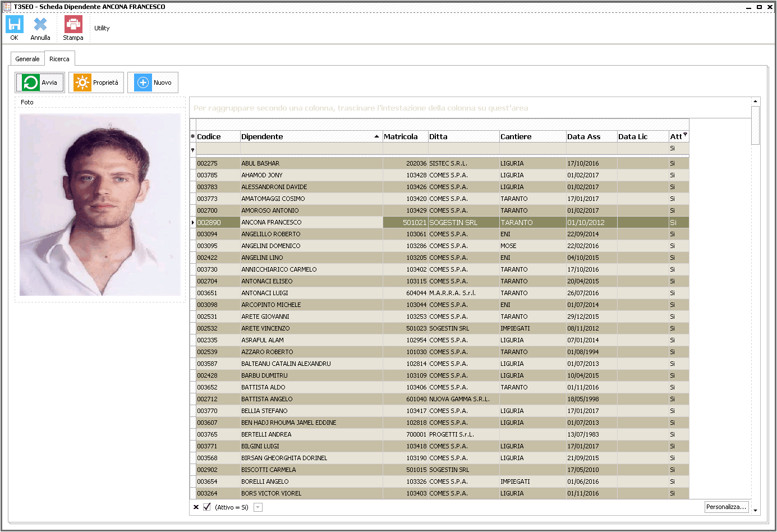Click the scrollbar down arrow

pyautogui.click(x=756, y=510)
